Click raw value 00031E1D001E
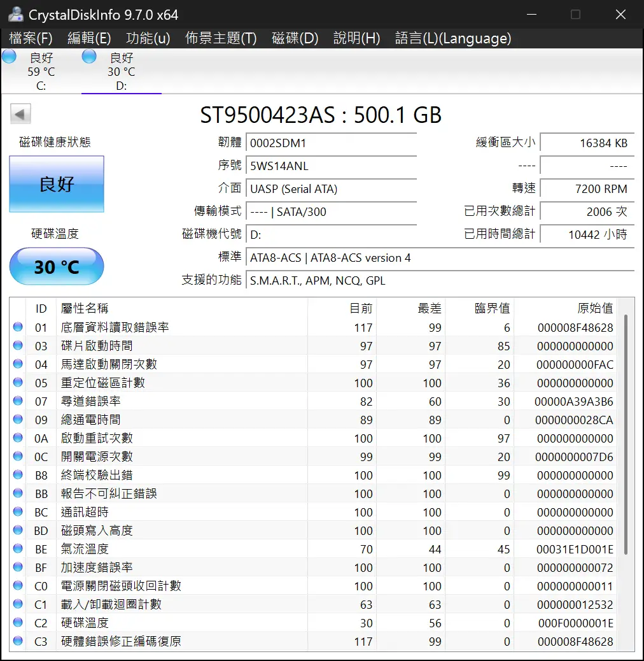Screen dimensions: 644x661 [575, 550]
